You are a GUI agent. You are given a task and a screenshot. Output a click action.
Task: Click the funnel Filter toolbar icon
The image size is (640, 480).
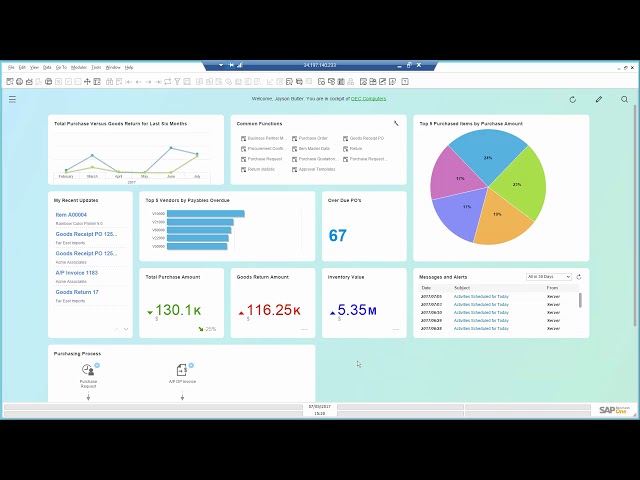(x=177, y=82)
